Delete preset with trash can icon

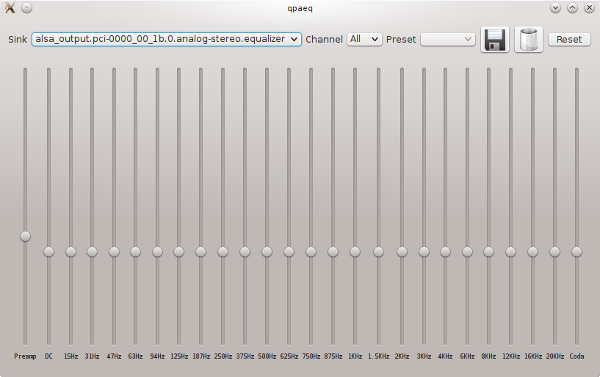[x=529, y=39]
